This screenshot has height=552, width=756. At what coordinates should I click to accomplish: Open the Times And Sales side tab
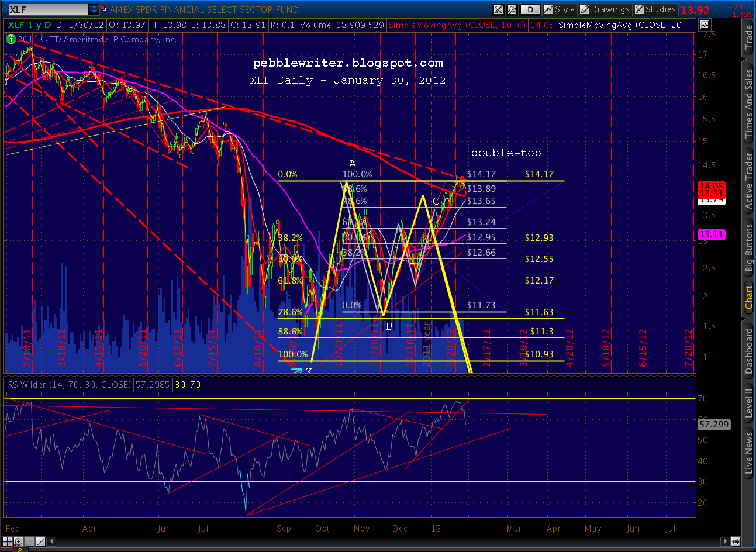(x=749, y=103)
